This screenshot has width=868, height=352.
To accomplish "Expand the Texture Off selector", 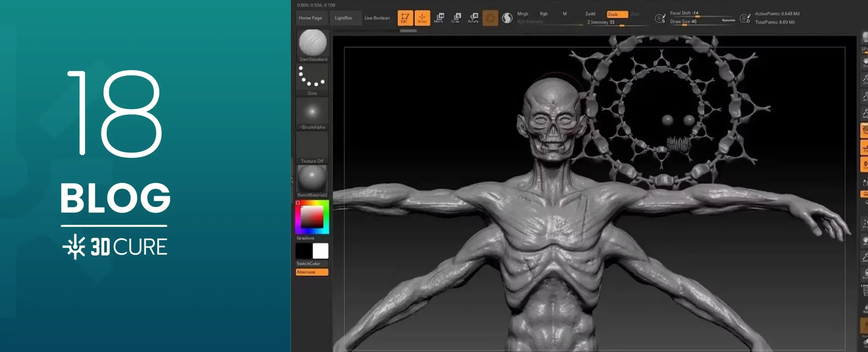I will [x=312, y=146].
